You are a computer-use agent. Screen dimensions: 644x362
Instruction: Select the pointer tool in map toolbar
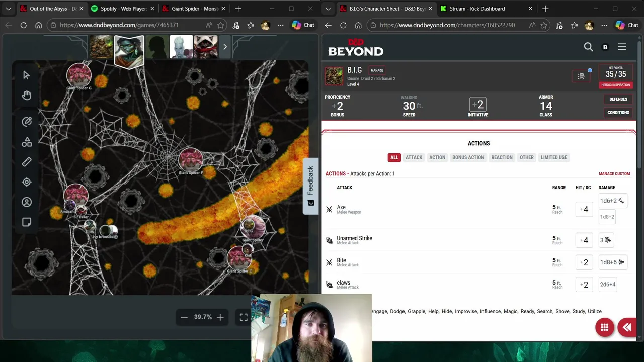(27, 75)
